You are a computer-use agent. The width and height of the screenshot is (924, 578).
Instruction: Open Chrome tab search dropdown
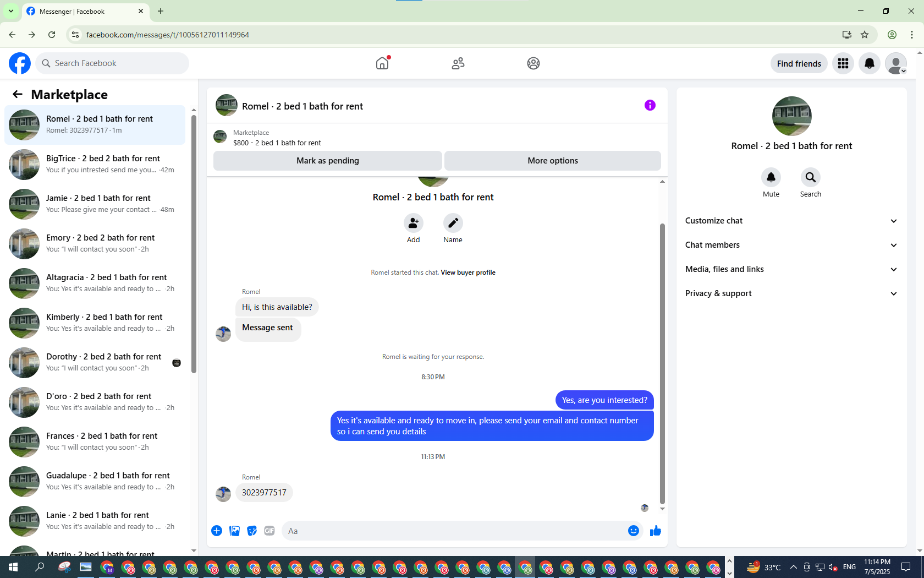(x=11, y=11)
